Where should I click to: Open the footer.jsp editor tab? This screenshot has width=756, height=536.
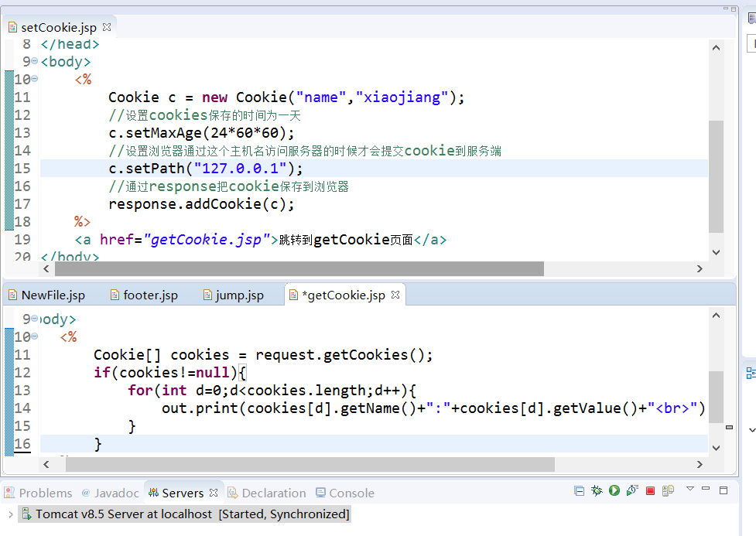pos(150,295)
